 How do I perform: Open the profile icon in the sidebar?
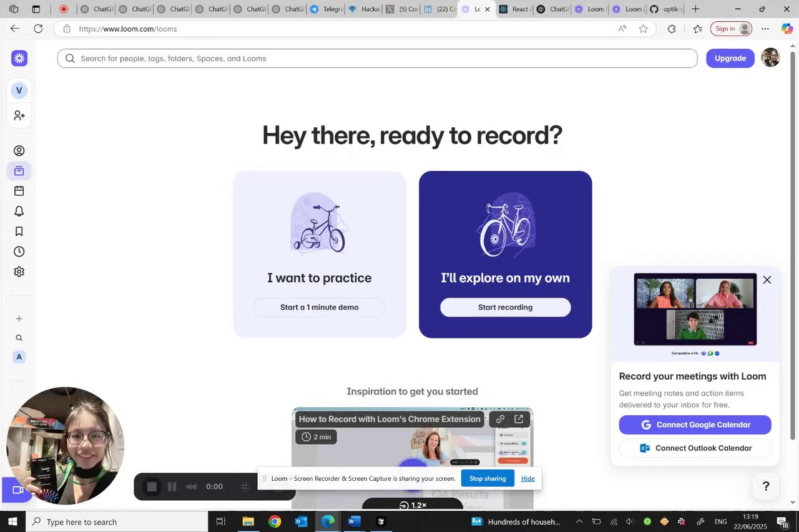coord(19,151)
